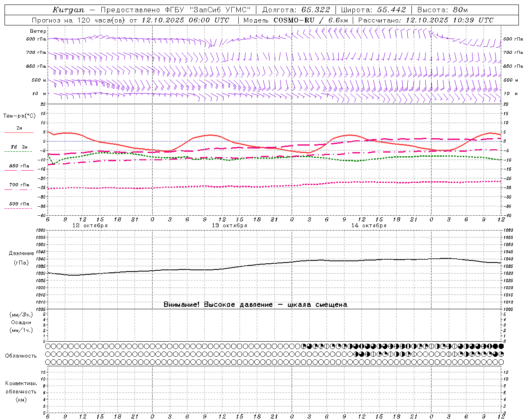Click the 'Ветер' wind panel label
Screen dimensions: 525x420
click(38, 31)
